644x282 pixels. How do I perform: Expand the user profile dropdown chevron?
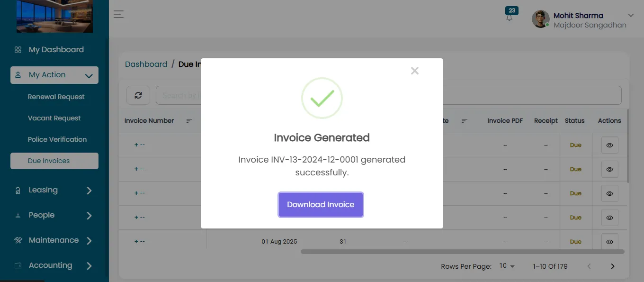tap(631, 16)
